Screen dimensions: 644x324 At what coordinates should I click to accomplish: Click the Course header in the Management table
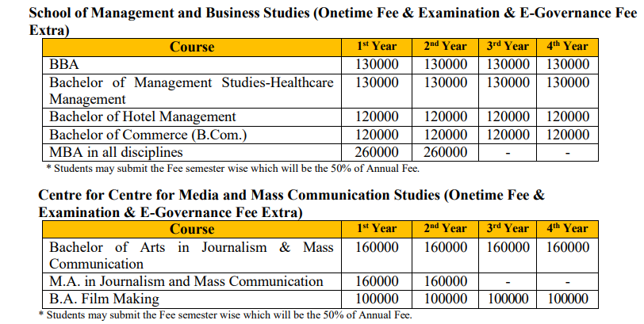tap(192, 47)
